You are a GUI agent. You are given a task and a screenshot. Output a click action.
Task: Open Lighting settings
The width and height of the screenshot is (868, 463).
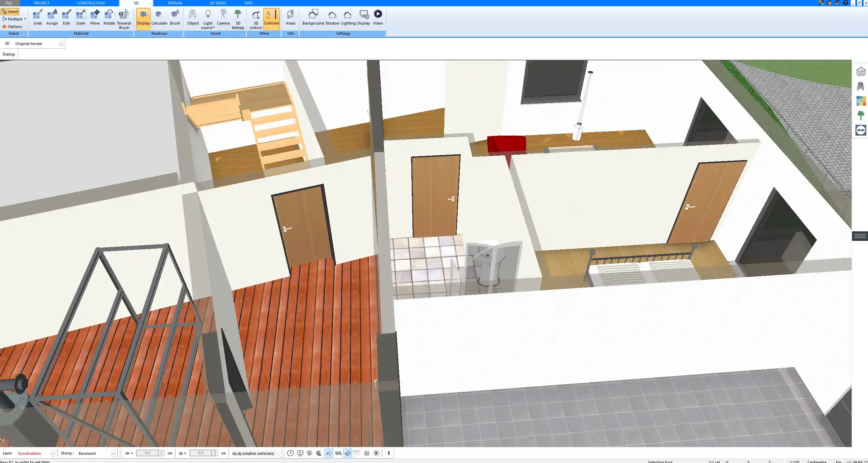click(348, 18)
